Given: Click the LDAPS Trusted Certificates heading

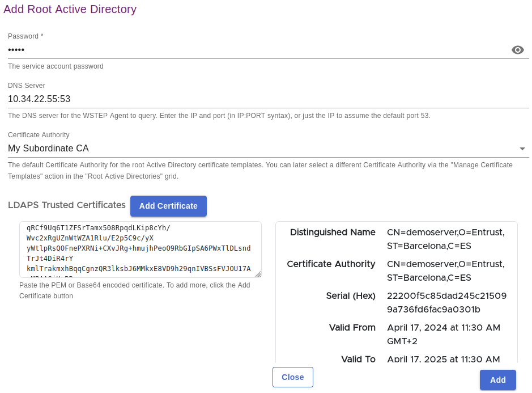Looking at the screenshot, I should 67,205.
